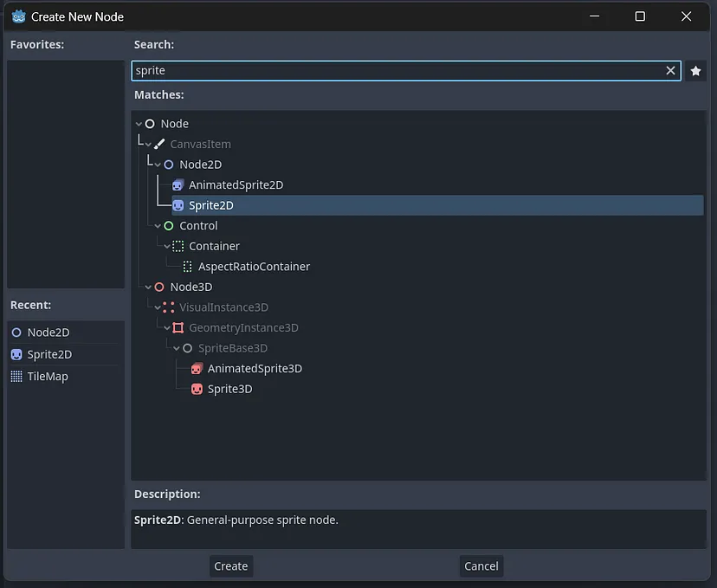This screenshot has height=588, width=717.
Task: Click the favorite star icon beside search
Action: point(695,71)
